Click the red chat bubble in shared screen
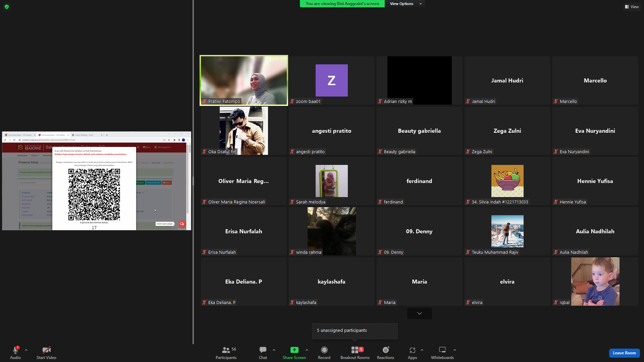This screenshot has width=644, height=362. click(x=182, y=224)
